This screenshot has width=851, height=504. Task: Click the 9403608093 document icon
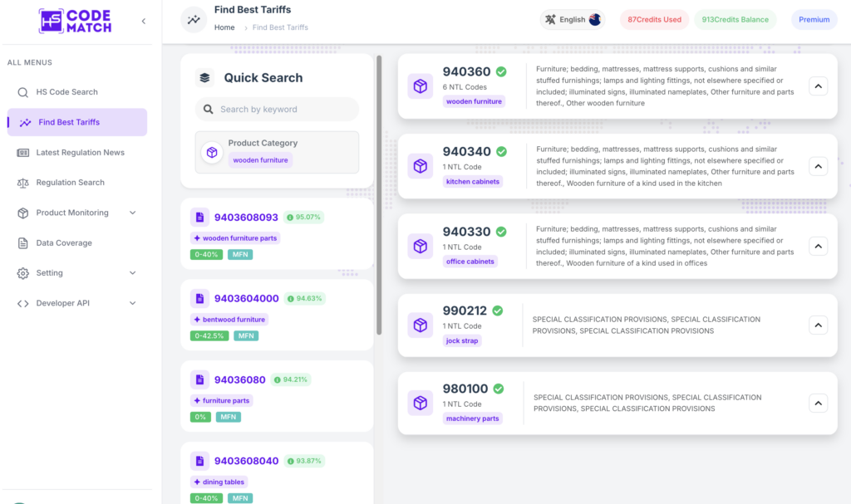199,217
